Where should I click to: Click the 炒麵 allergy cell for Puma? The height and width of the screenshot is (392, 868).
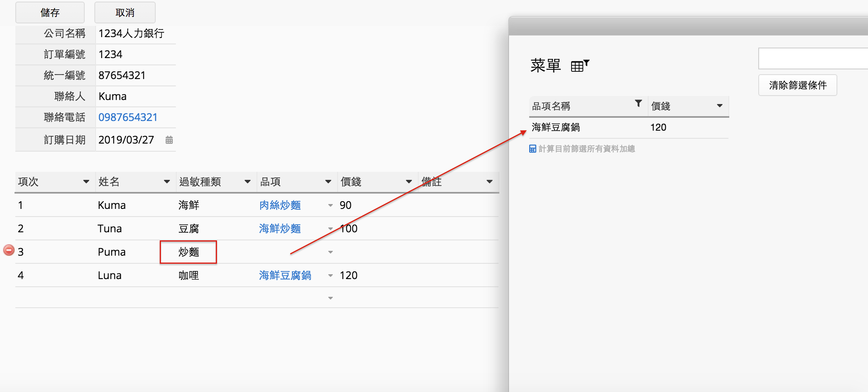click(x=188, y=252)
